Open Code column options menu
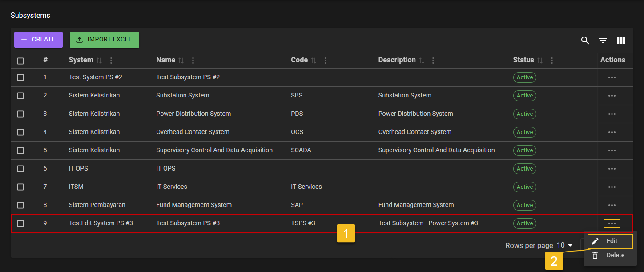Screen dimensions: 644x272 coord(326,61)
